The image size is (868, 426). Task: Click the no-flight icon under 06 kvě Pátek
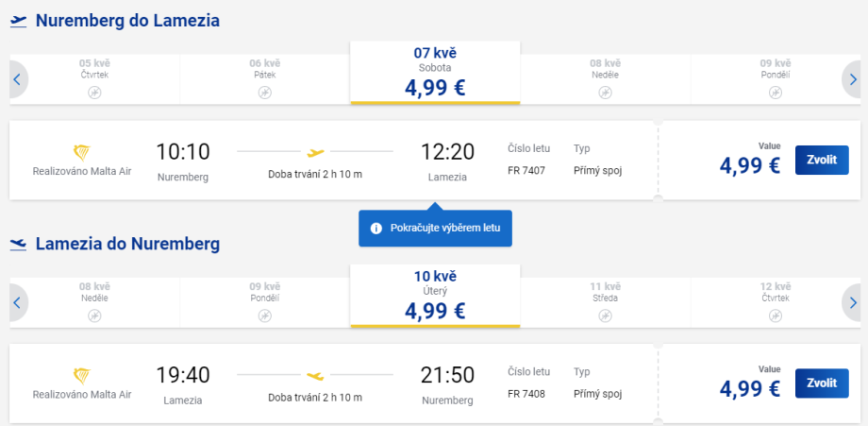(x=264, y=93)
